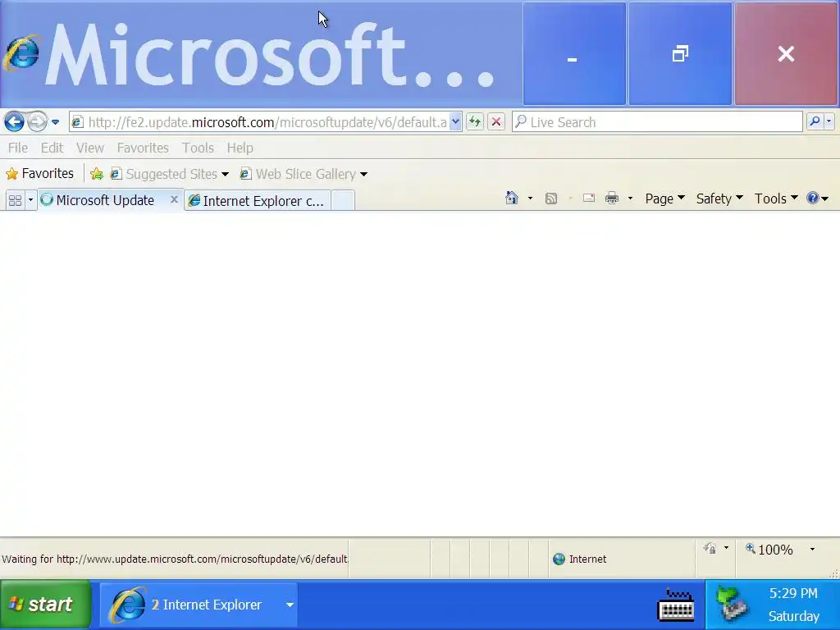The width and height of the screenshot is (840, 630).
Task: Click the green Refresh icon
Action: tap(475, 122)
